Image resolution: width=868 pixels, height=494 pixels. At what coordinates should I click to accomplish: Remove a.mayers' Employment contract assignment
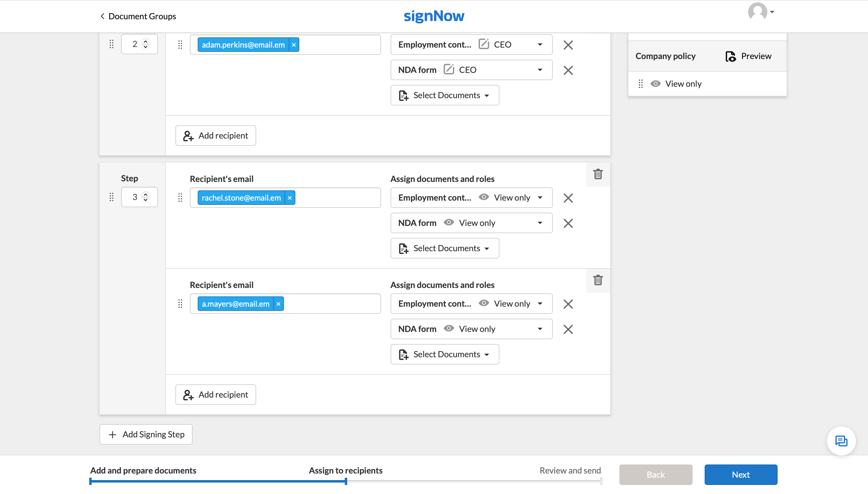click(x=568, y=304)
